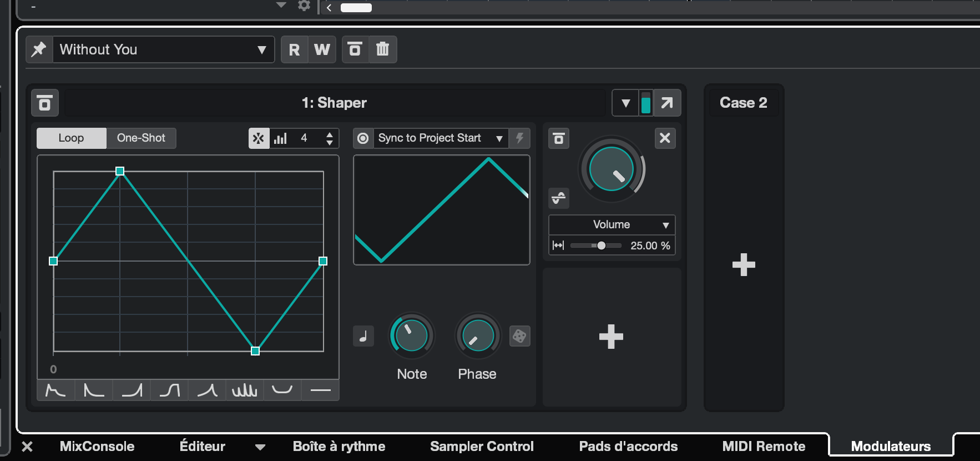This screenshot has height=461, width=980.
Task: Click the 25.00 % value field
Action: [x=650, y=245]
